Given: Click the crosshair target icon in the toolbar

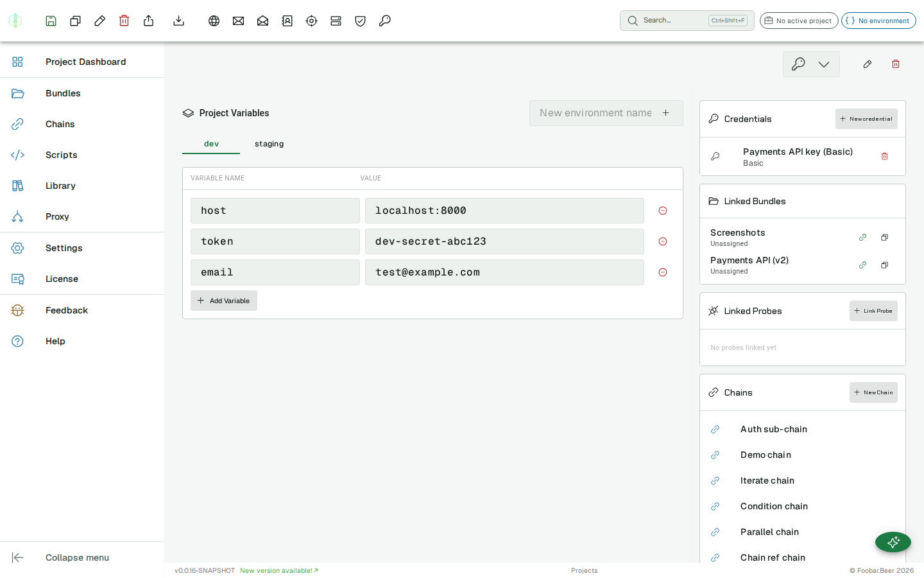Looking at the screenshot, I should (x=312, y=21).
